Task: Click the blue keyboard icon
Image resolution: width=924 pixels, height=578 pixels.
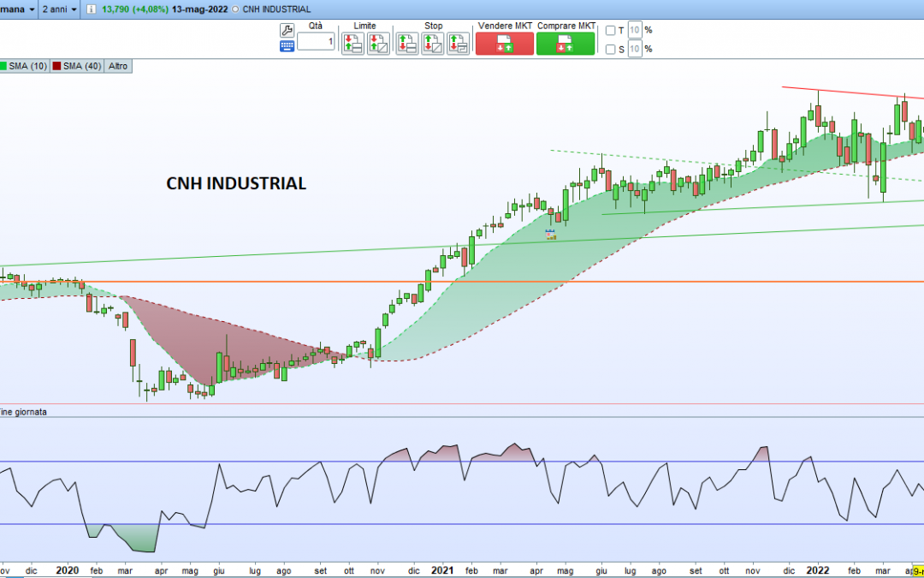Action: coord(287,46)
